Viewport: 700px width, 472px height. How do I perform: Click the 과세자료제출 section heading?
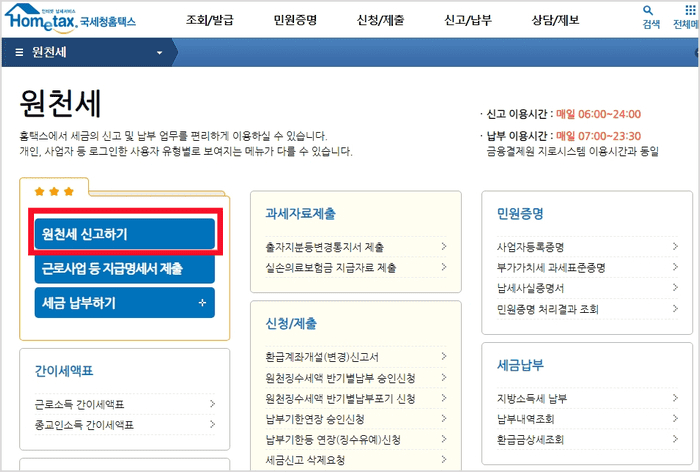point(300,213)
